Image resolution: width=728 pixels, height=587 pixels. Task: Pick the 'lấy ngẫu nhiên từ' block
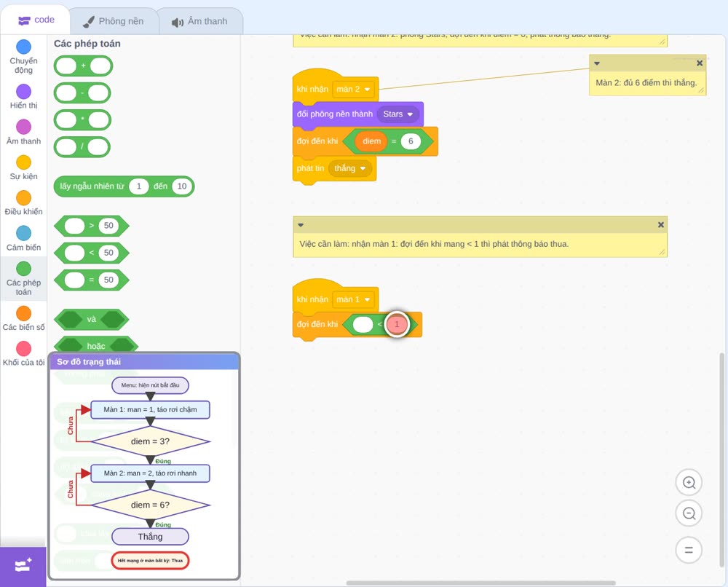click(124, 186)
